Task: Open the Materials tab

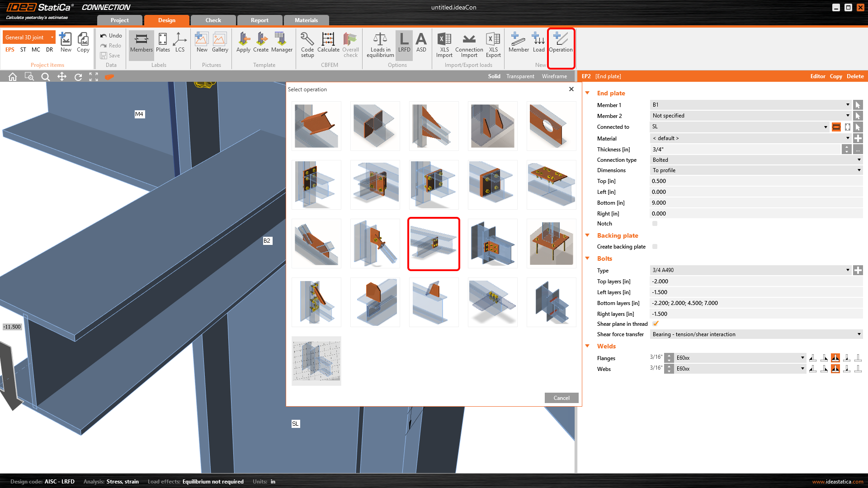Action: click(x=306, y=20)
